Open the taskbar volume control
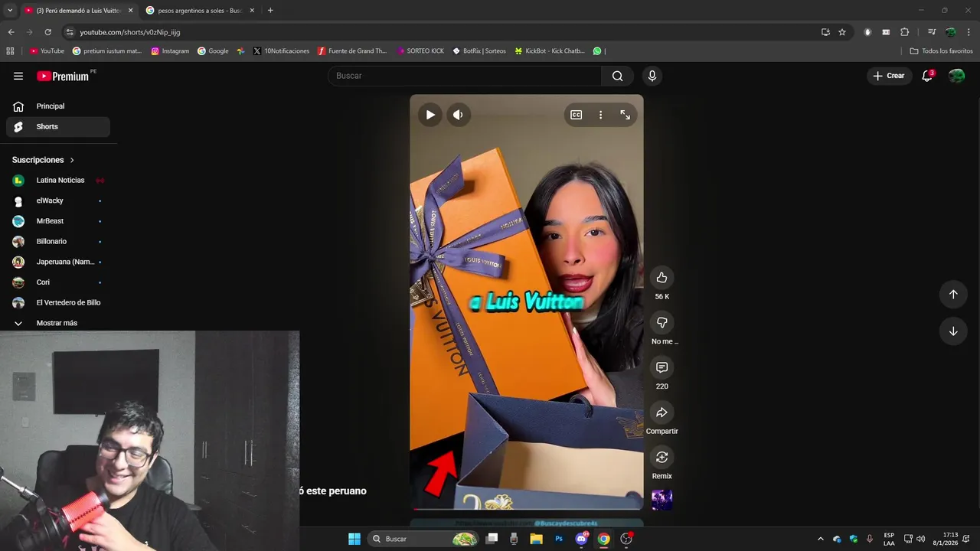 [x=920, y=539]
